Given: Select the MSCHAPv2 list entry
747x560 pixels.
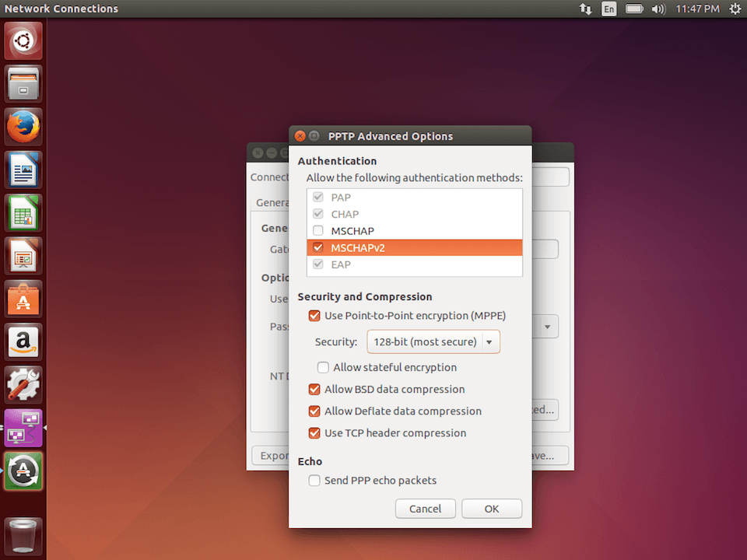Looking at the screenshot, I should 358,247.
